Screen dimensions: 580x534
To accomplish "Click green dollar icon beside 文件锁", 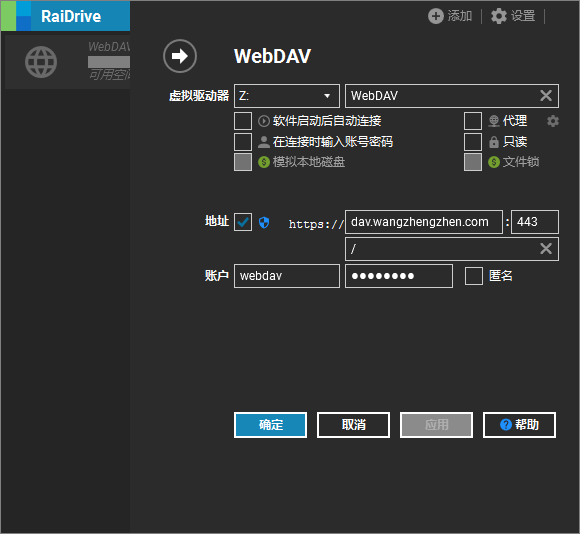I will pos(494,162).
